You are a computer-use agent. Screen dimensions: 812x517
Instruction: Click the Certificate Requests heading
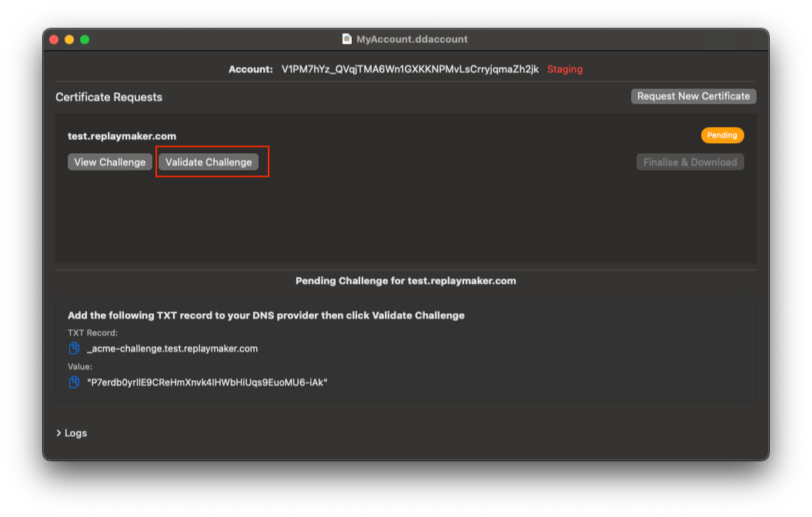109,98
